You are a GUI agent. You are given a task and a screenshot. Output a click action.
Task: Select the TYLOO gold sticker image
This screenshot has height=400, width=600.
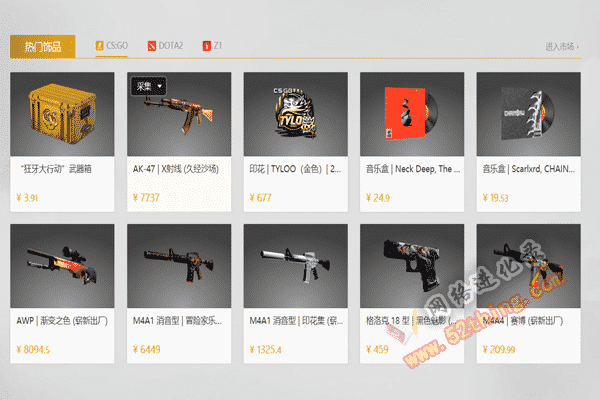pos(296,114)
